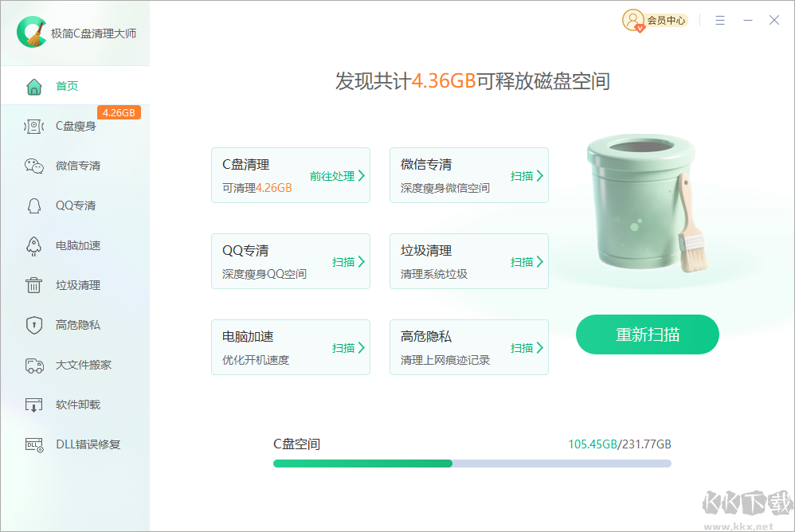795x532 pixels.
Task: Click the 清理上网痕迹记录 description
Action: [445, 360]
